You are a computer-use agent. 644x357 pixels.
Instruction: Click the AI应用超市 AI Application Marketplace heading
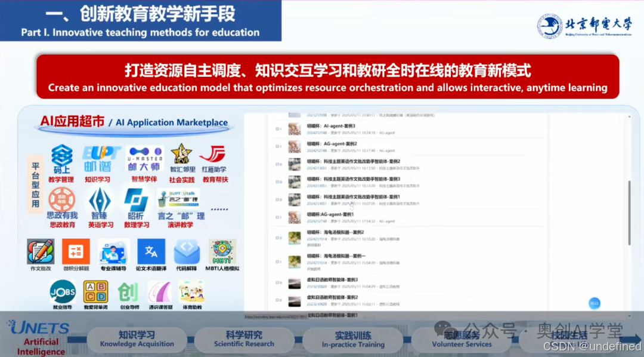(x=134, y=122)
